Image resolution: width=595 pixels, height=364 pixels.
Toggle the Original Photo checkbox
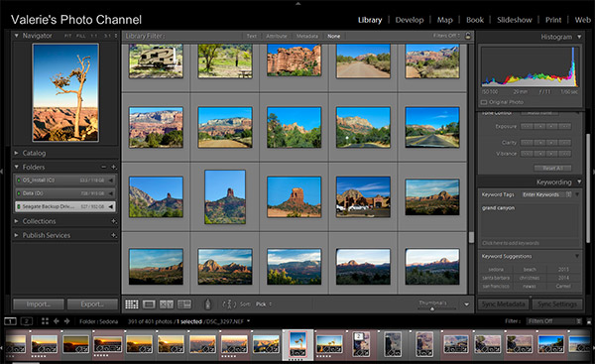pos(484,102)
